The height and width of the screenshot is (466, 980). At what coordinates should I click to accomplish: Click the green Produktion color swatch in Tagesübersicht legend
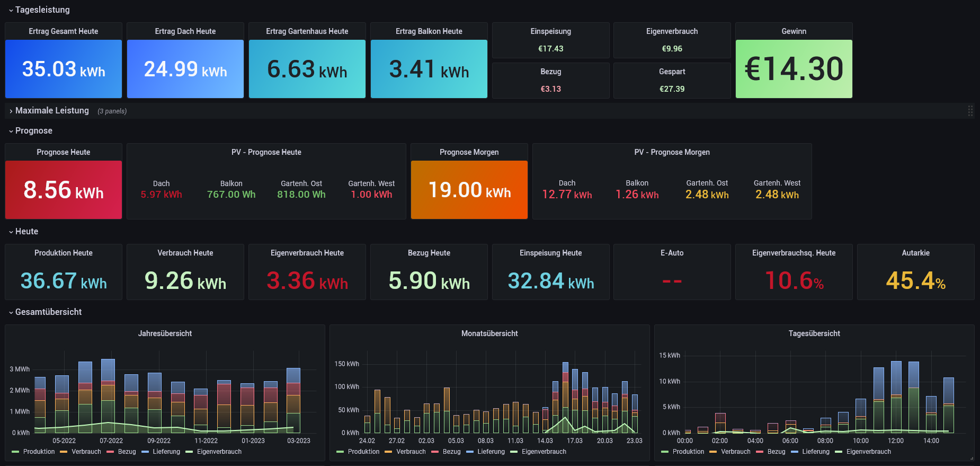pyautogui.click(x=665, y=452)
